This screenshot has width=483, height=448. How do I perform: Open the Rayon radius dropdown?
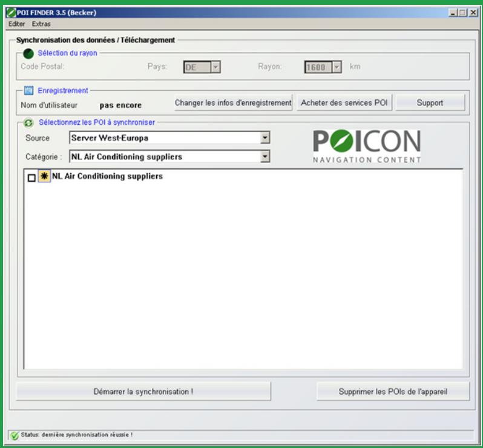click(337, 67)
